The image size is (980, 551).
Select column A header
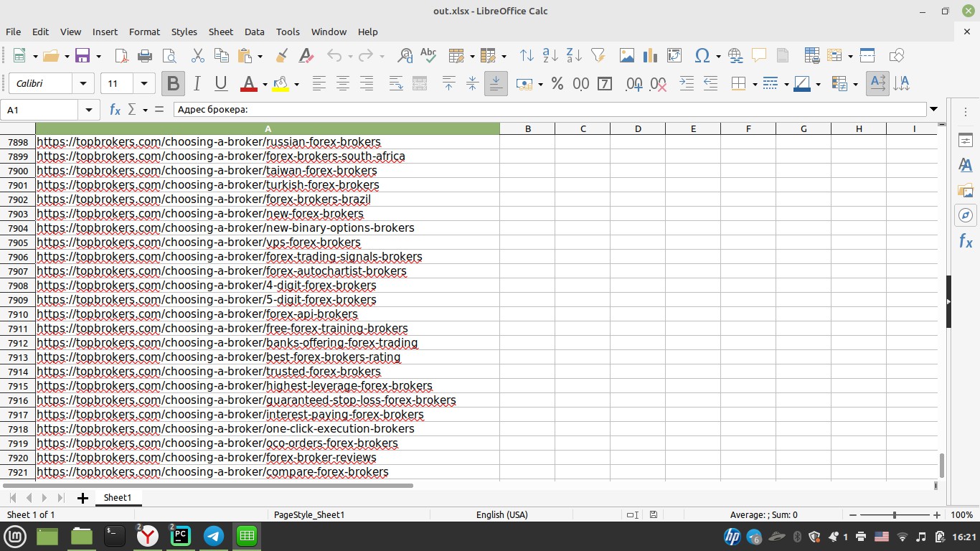coord(268,128)
